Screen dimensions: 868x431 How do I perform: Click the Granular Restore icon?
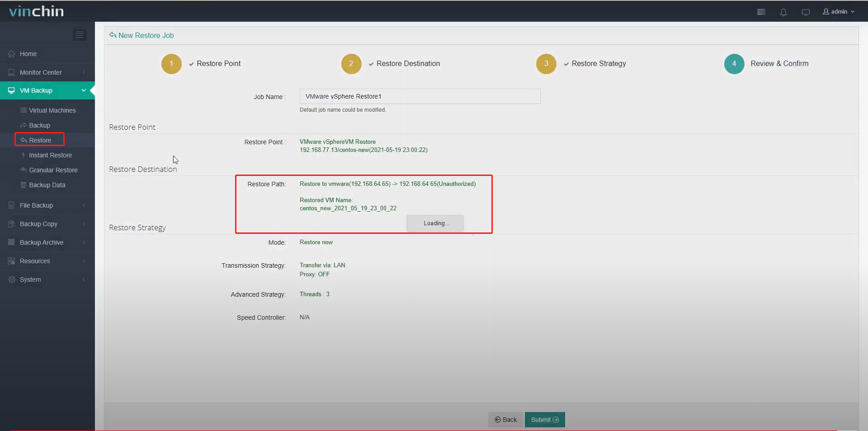click(x=24, y=170)
